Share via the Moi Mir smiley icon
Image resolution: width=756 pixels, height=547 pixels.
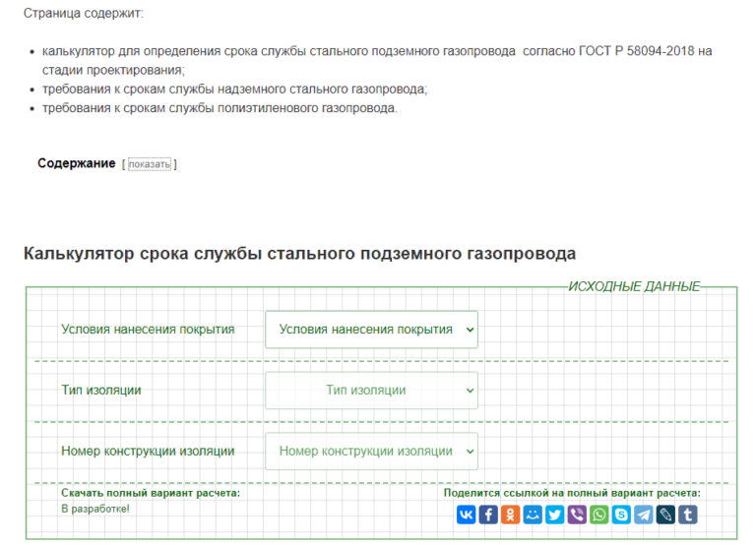point(533,515)
